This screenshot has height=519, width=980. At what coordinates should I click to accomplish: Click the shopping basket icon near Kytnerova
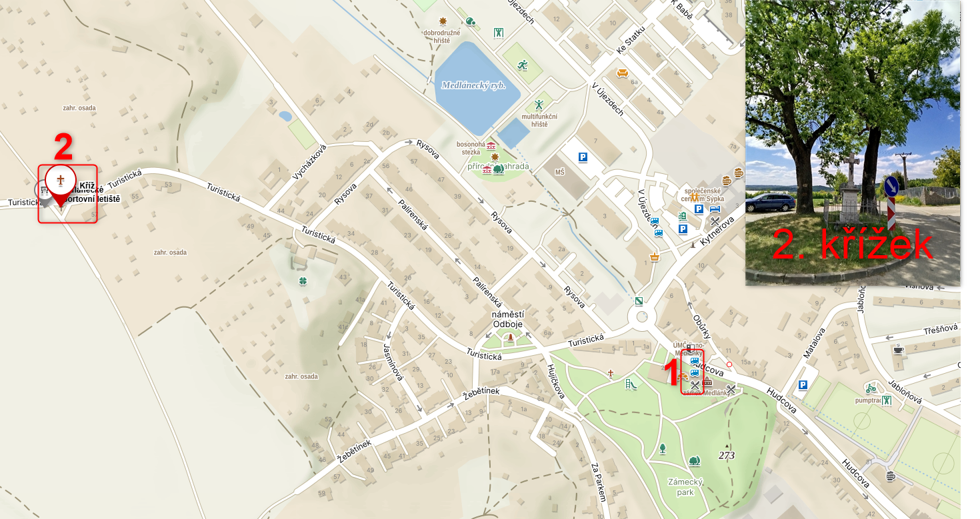pyautogui.click(x=654, y=257)
